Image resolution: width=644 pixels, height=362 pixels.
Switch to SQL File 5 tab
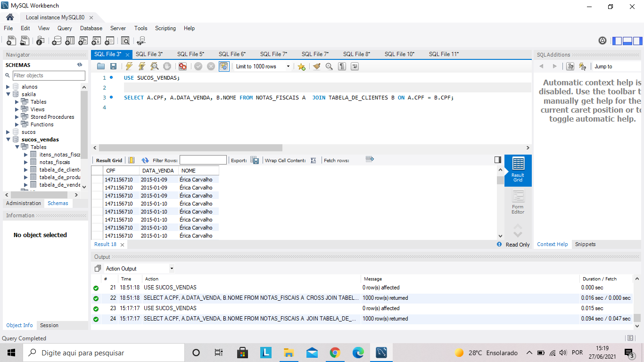click(190, 54)
